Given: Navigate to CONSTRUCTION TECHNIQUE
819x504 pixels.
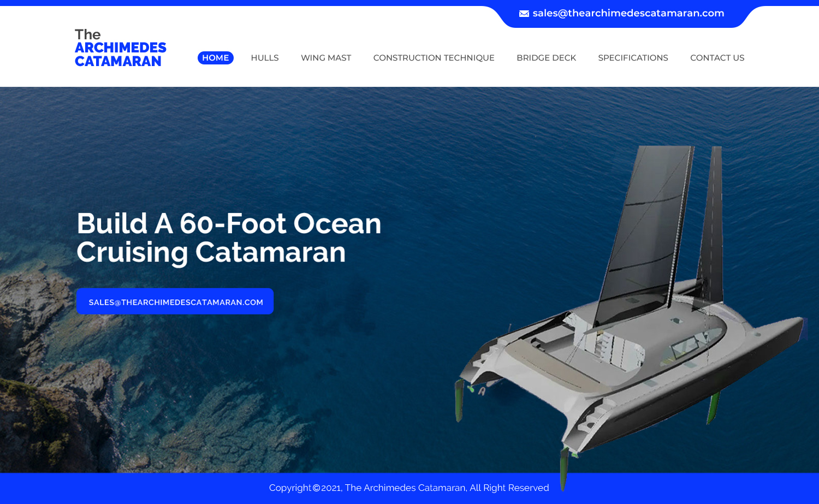Looking at the screenshot, I should pos(434,58).
